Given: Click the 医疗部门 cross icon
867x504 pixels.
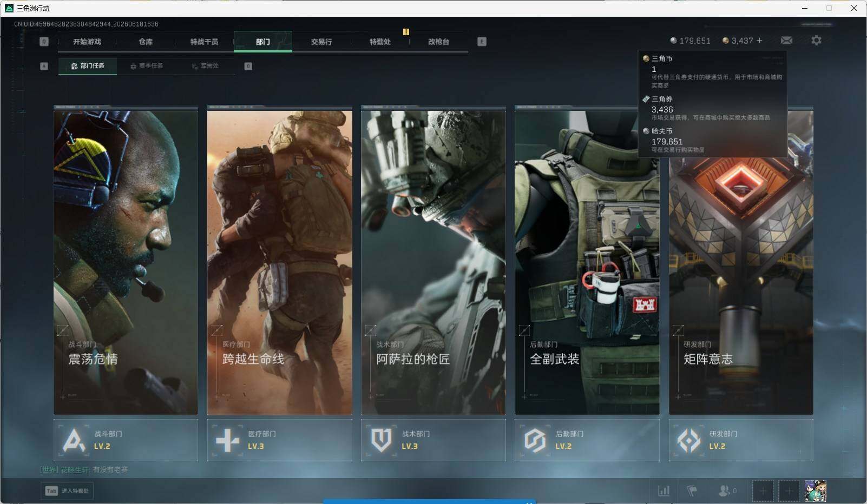Looking at the screenshot, I should point(227,440).
